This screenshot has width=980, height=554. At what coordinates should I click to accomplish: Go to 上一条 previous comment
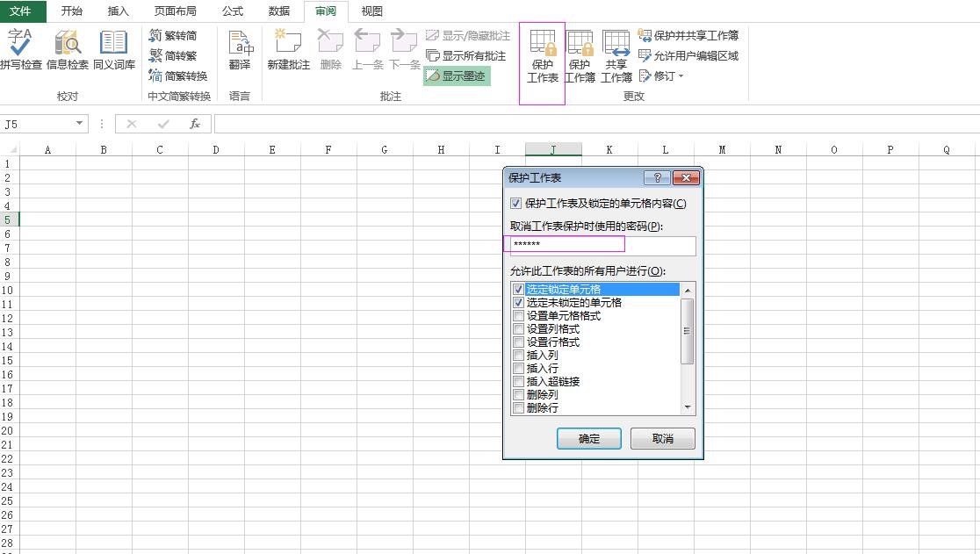tap(367, 48)
